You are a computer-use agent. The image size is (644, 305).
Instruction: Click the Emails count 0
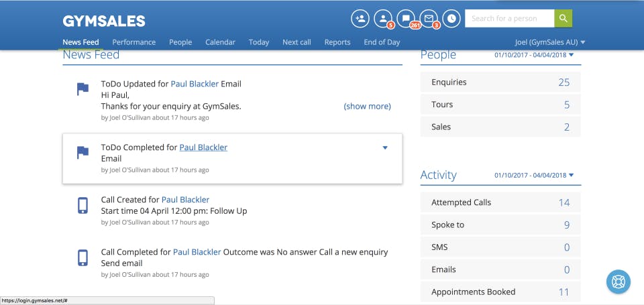point(567,269)
